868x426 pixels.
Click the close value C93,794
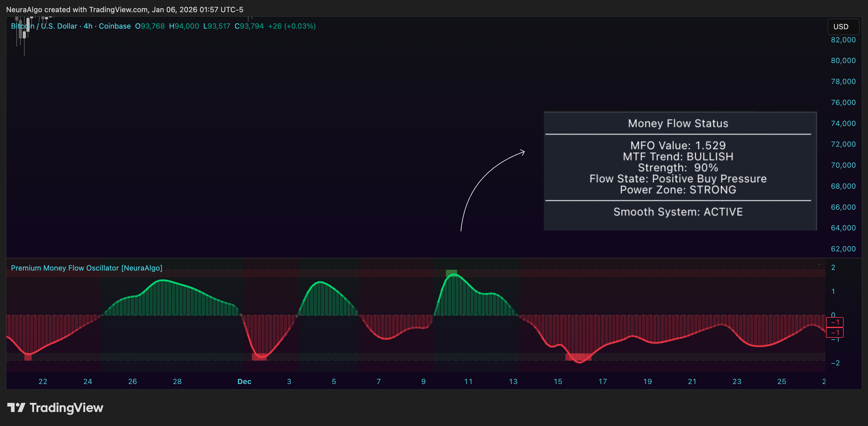[249, 26]
